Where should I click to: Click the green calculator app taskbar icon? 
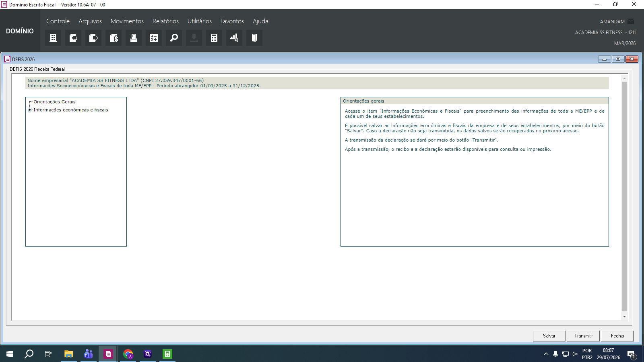click(x=167, y=354)
